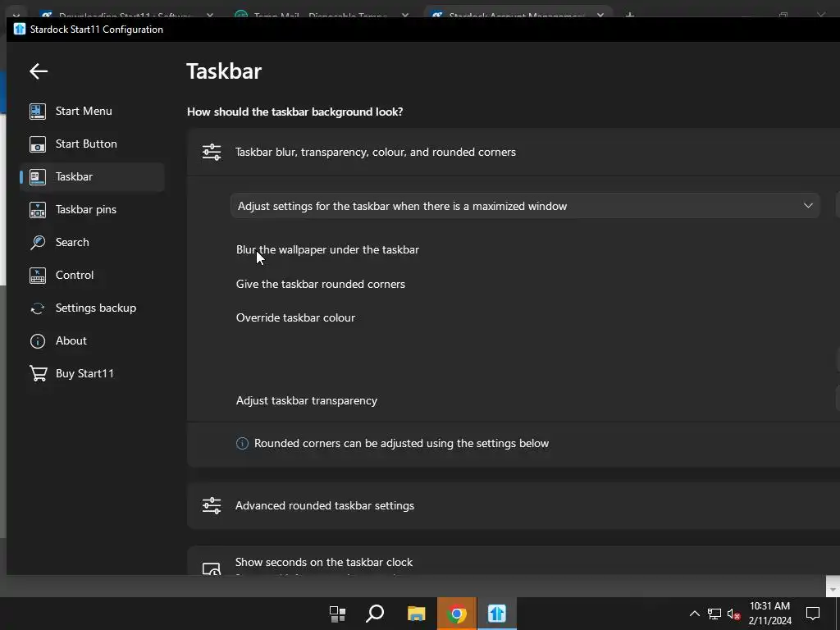Open the Control settings section
Screen dimensions: 840x630
tap(92, 275)
